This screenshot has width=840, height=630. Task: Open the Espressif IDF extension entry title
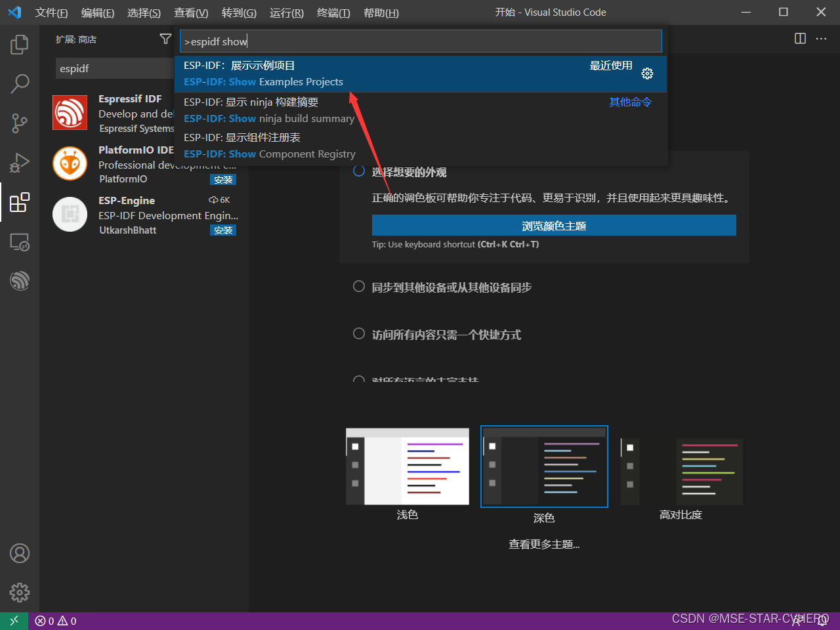[x=130, y=98]
